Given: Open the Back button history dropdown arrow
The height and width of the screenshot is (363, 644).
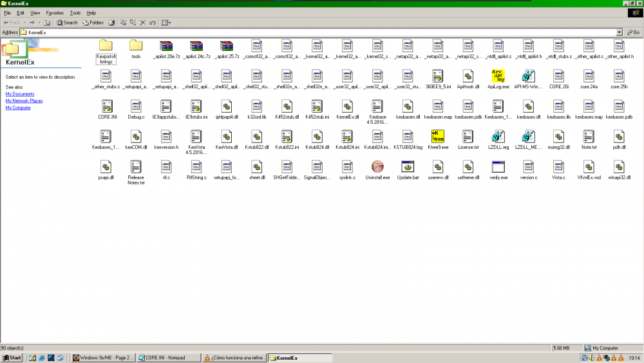Looking at the screenshot, I should click(x=24, y=23).
